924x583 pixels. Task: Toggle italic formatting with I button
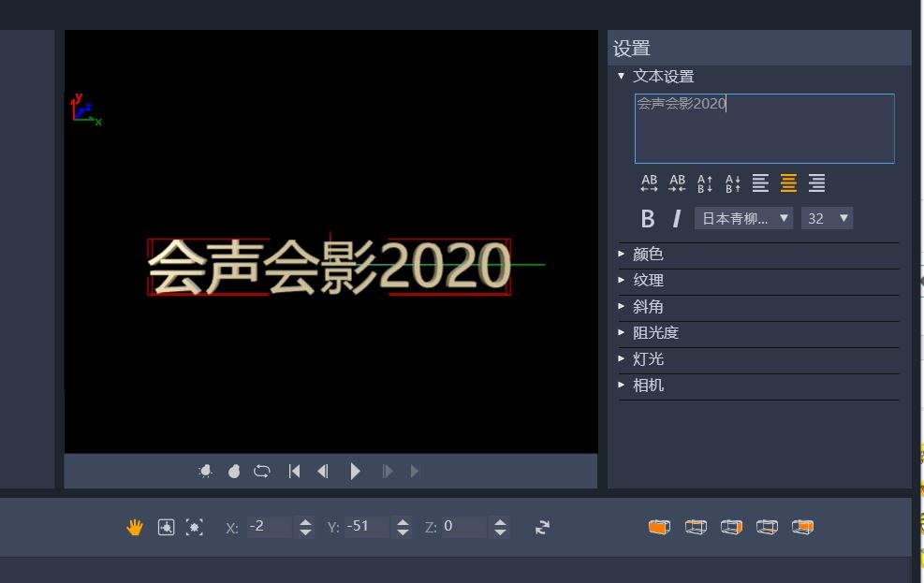pyautogui.click(x=677, y=218)
